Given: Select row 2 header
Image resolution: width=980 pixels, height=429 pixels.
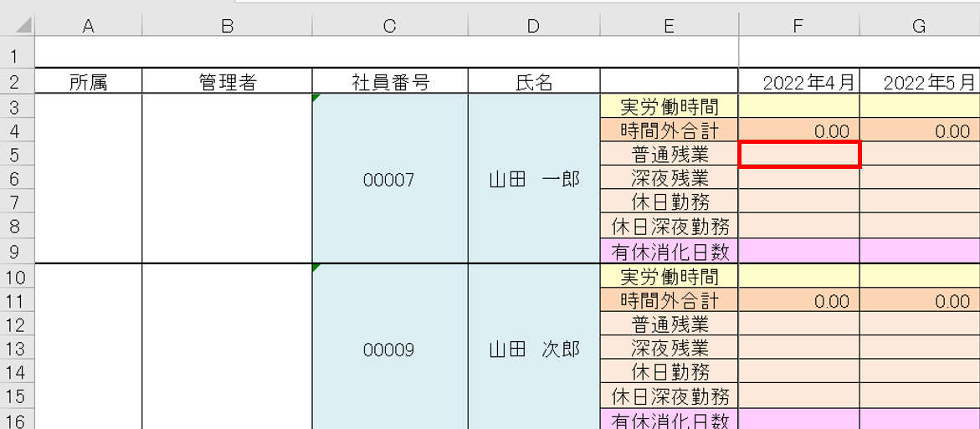Looking at the screenshot, I should (17, 82).
